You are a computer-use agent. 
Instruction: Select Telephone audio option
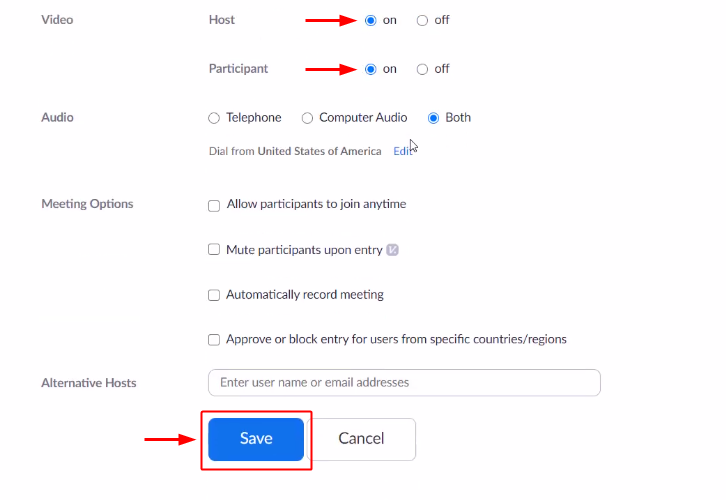[x=214, y=118]
